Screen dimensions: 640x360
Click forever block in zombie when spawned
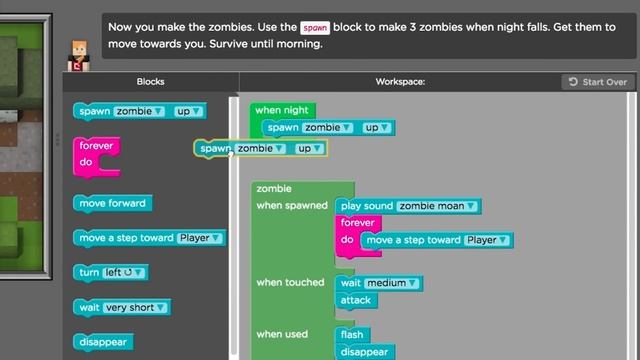358,223
